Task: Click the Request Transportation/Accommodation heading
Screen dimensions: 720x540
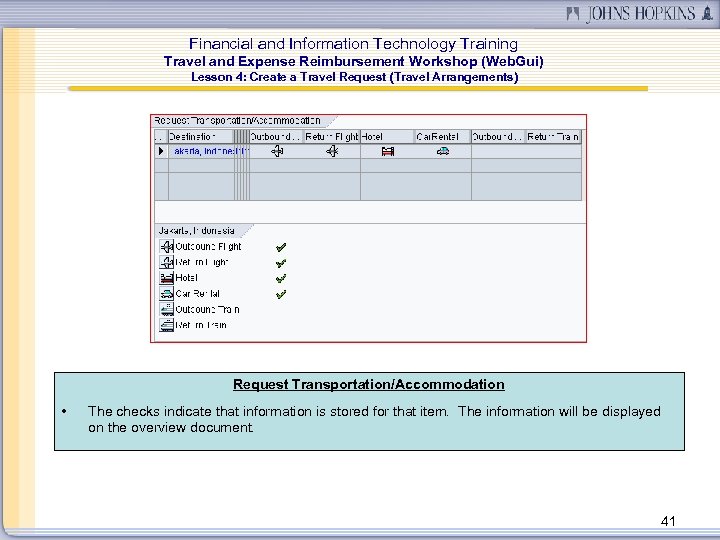Action: 369,384
